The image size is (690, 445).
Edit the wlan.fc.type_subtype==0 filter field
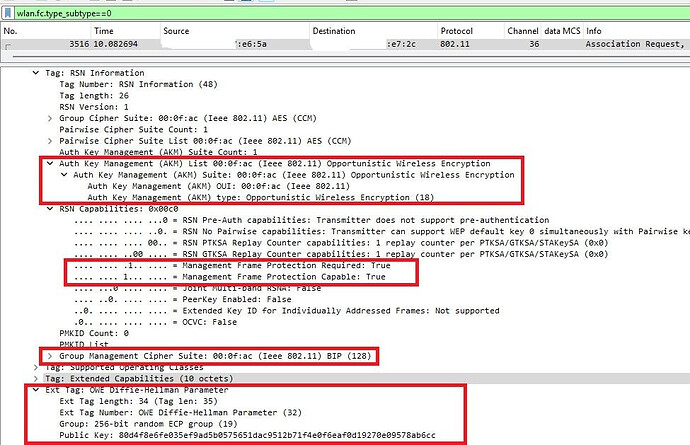[352, 13]
